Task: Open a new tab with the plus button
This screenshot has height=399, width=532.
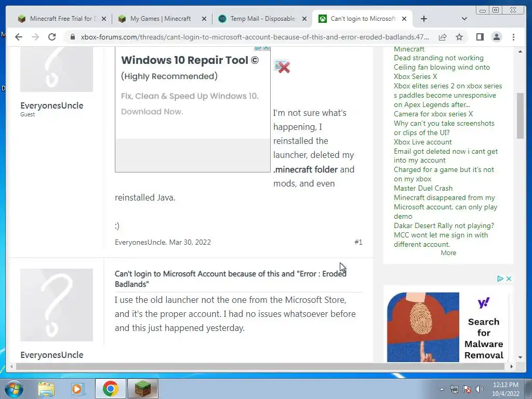Action: point(423,19)
